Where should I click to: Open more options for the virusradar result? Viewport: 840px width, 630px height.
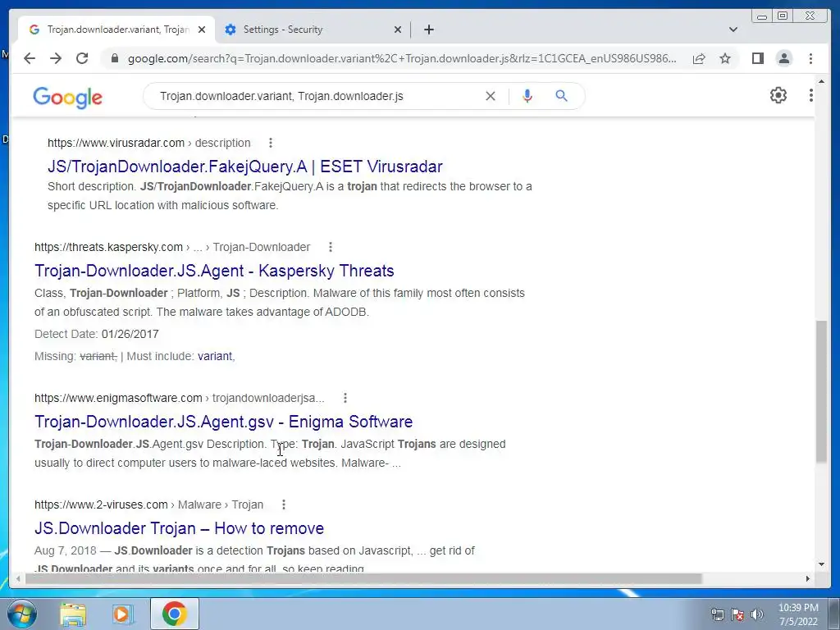tap(271, 143)
